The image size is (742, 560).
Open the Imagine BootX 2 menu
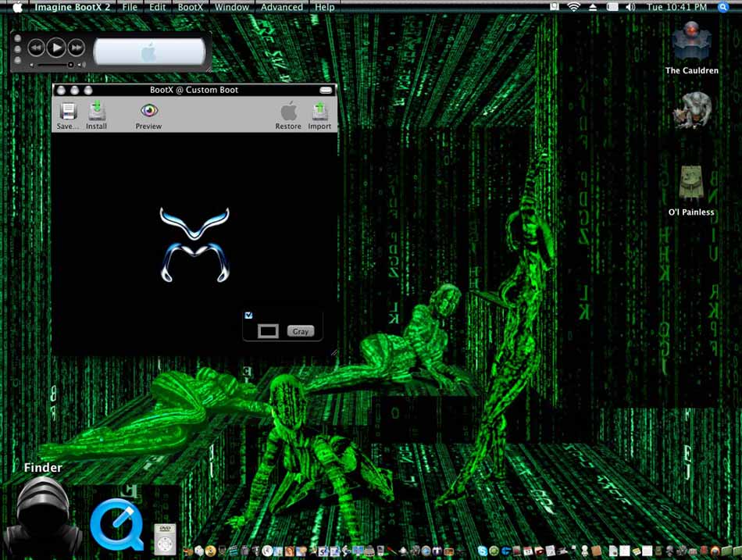click(72, 7)
